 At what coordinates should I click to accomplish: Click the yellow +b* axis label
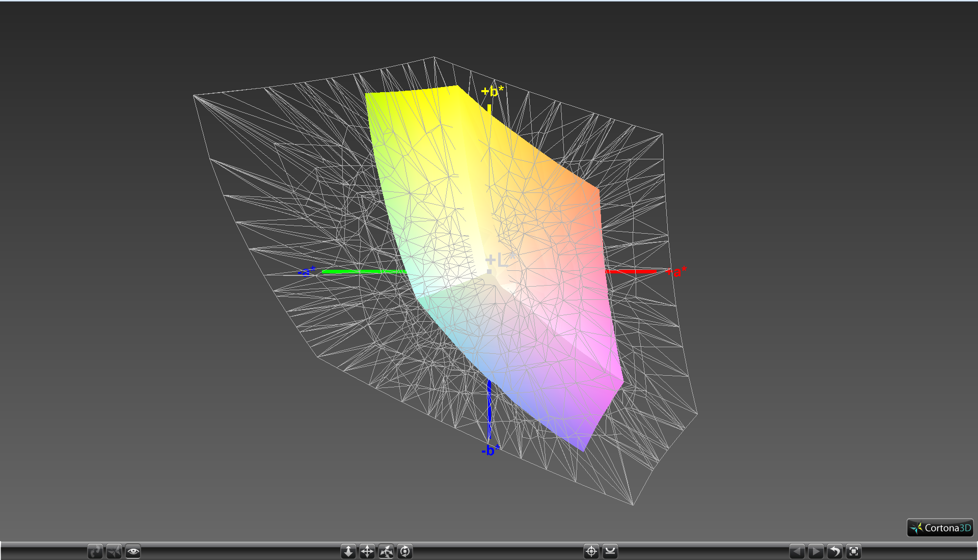pyautogui.click(x=492, y=91)
